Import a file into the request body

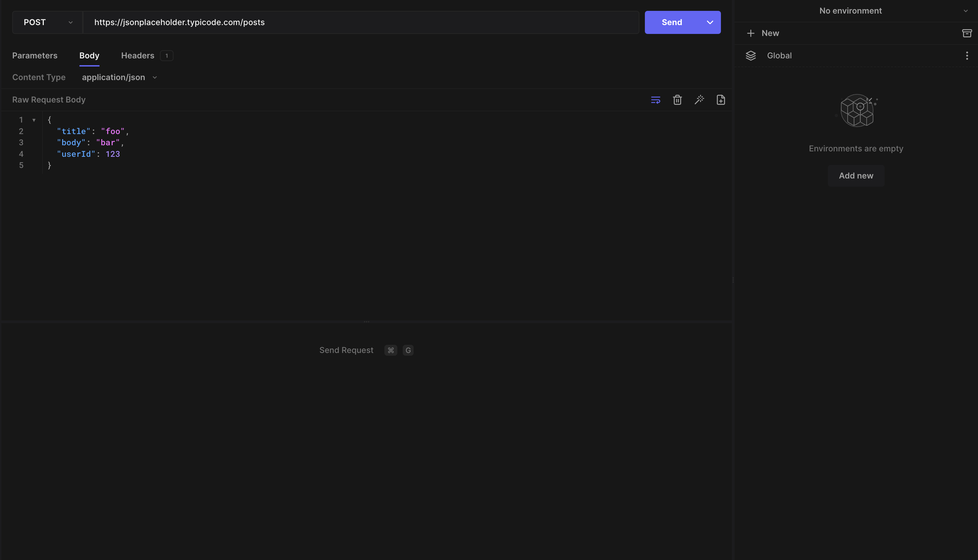pos(721,100)
